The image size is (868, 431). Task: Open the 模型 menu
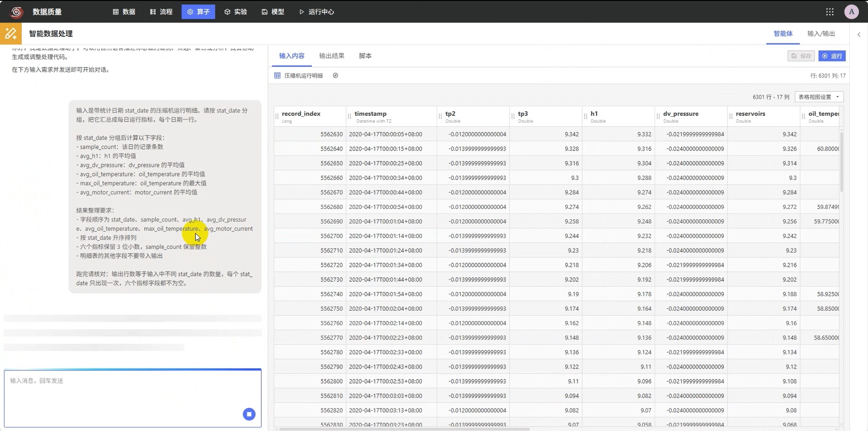(x=273, y=12)
